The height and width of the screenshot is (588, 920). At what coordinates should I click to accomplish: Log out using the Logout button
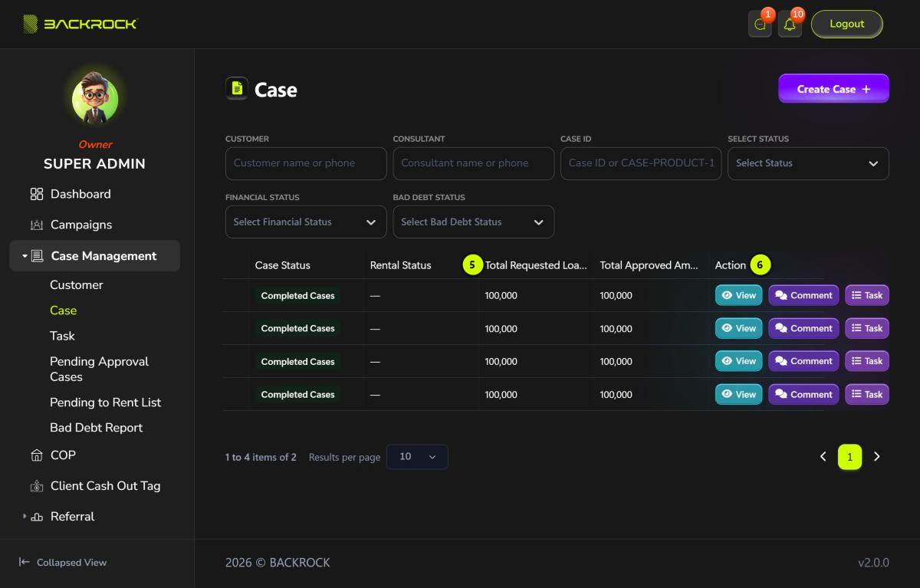tap(847, 24)
